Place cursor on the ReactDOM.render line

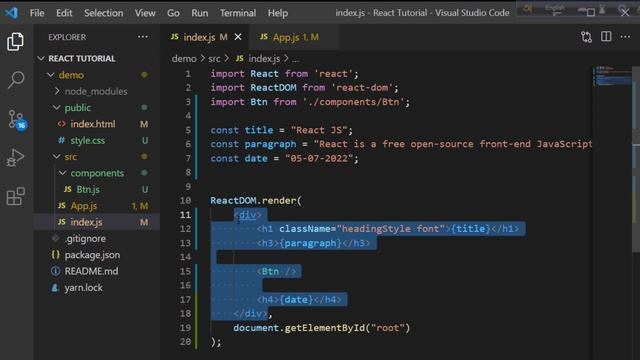click(256, 200)
